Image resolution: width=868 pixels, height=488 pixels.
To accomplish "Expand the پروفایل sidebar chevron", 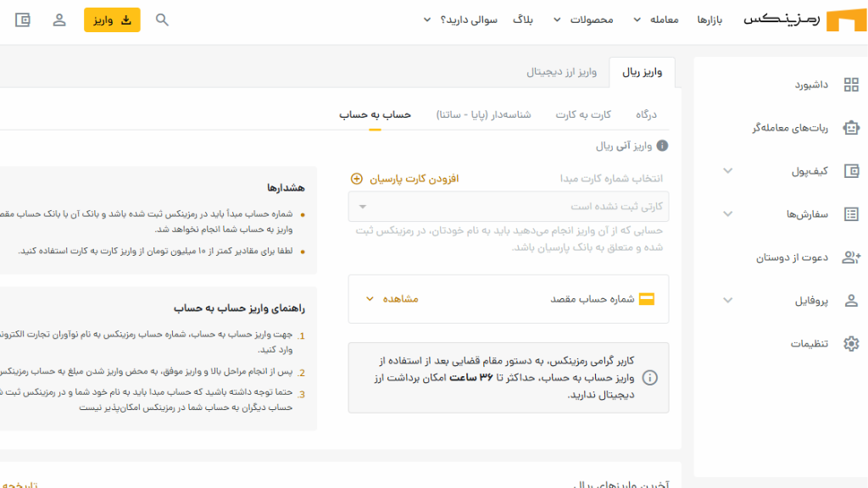I will pos(728,301).
